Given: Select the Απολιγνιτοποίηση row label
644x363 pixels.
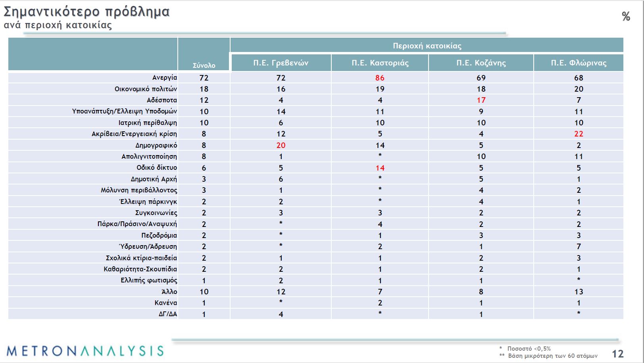Looking at the screenshot, I should [149, 156].
